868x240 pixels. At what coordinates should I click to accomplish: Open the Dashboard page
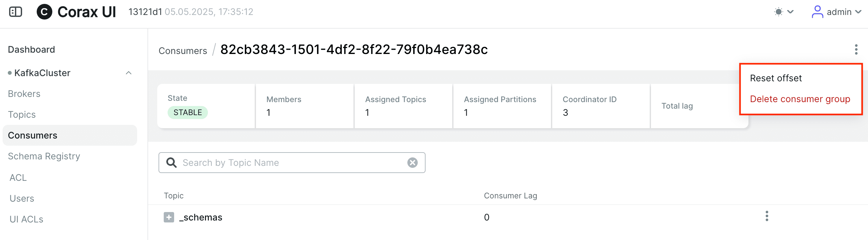31,50
